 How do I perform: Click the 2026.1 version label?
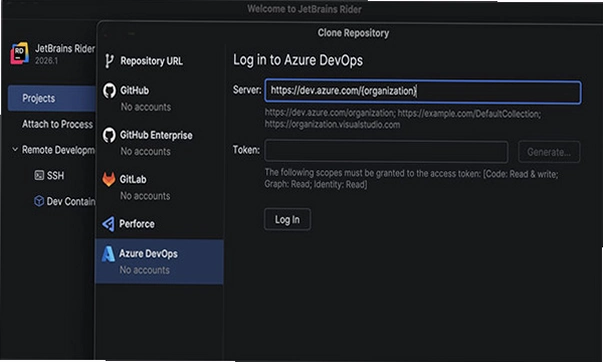[x=46, y=61]
